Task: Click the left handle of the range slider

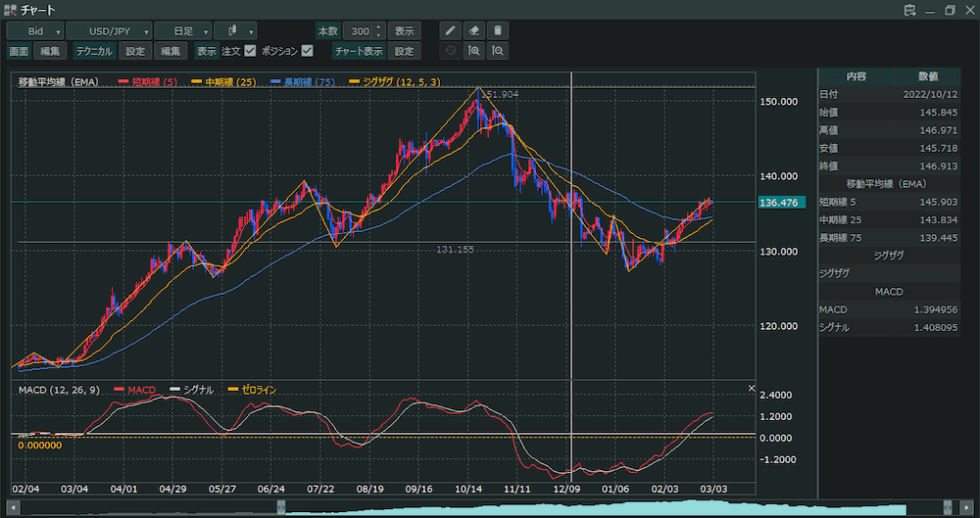Action: tap(281, 507)
